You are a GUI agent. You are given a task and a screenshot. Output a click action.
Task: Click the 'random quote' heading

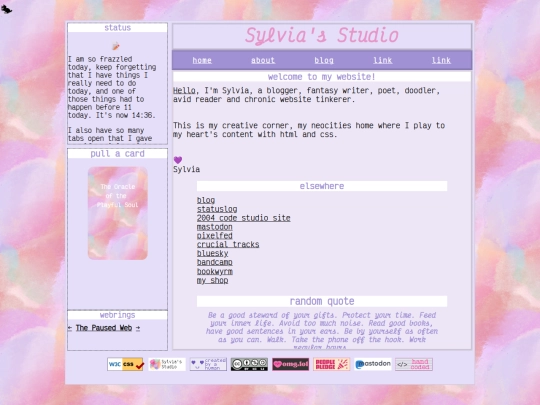tap(322, 301)
